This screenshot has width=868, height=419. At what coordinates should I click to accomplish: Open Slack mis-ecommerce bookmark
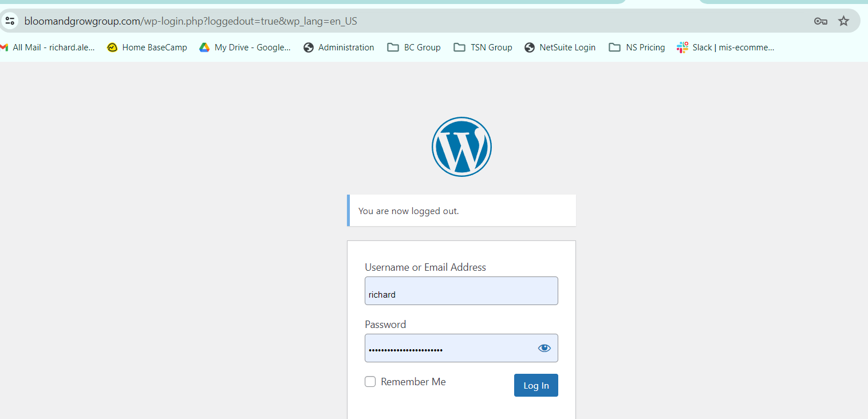click(725, 48)
